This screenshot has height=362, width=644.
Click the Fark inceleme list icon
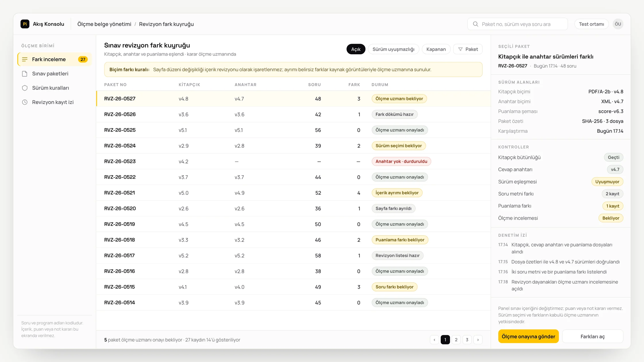pyautogui.click(x=25, y=59)
